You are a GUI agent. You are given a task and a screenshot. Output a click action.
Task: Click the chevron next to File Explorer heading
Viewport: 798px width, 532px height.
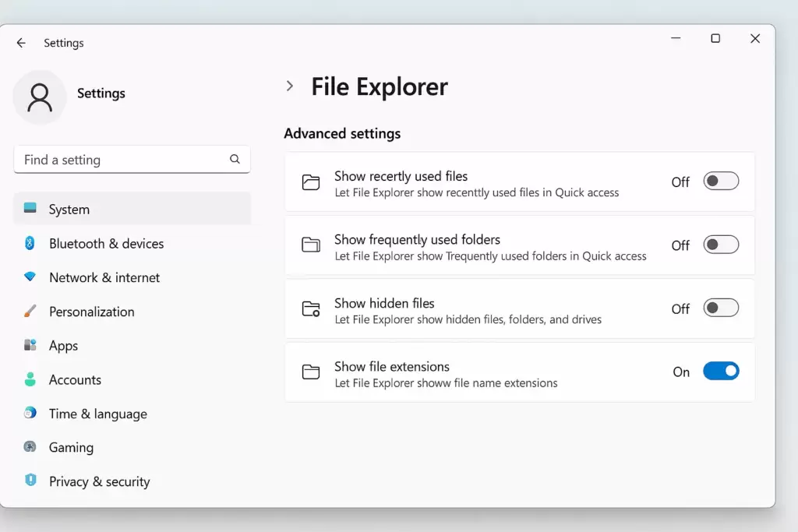(x=290, y=86)
